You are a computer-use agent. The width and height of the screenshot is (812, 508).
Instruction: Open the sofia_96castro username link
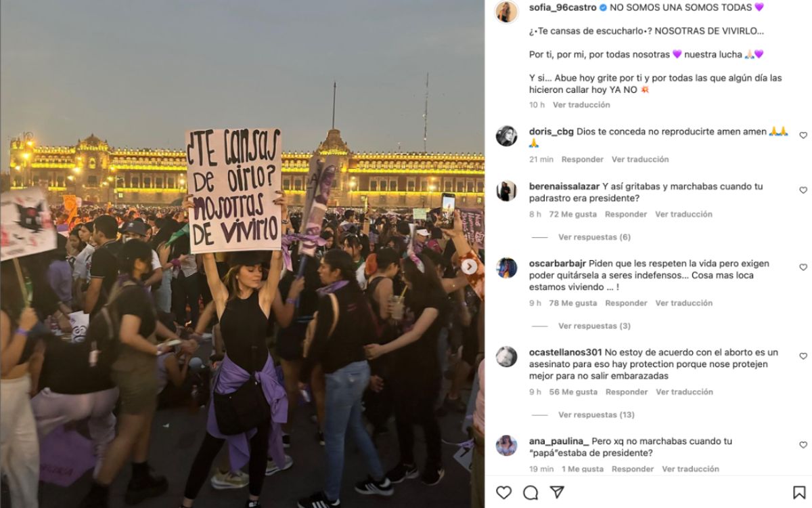[563, 7]
